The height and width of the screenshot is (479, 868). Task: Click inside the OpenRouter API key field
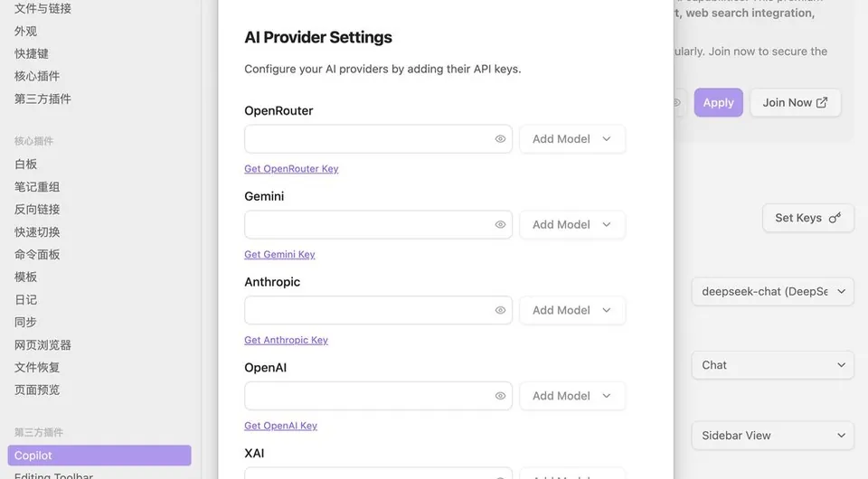click(x=368, y=139)
